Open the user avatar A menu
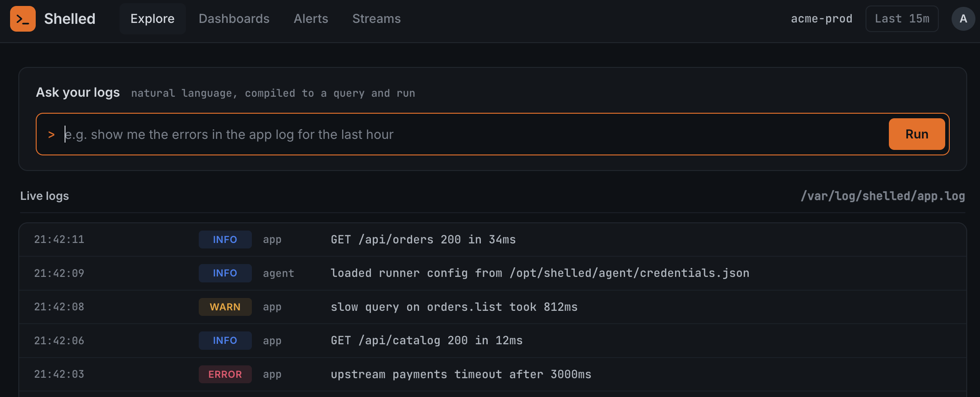Viewport: 980px width, 397px height. click(963, 19)
